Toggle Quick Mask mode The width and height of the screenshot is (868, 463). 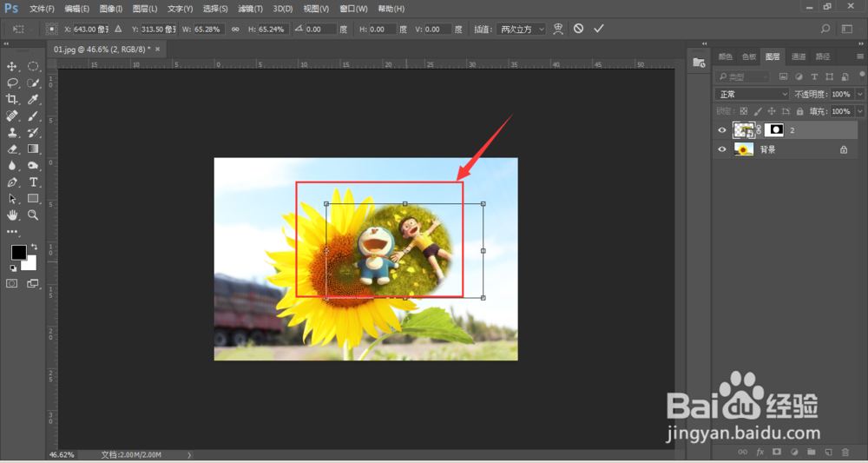11,283
